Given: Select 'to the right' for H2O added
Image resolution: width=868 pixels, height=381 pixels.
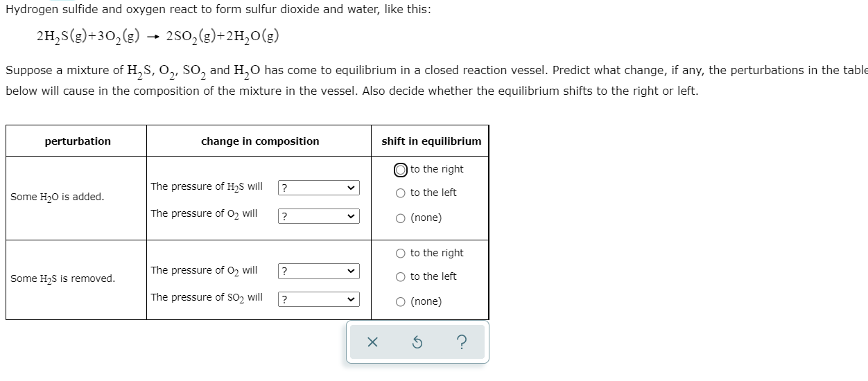Looking at the screenshot, I should pyautogui.click(x=401, y=170).
